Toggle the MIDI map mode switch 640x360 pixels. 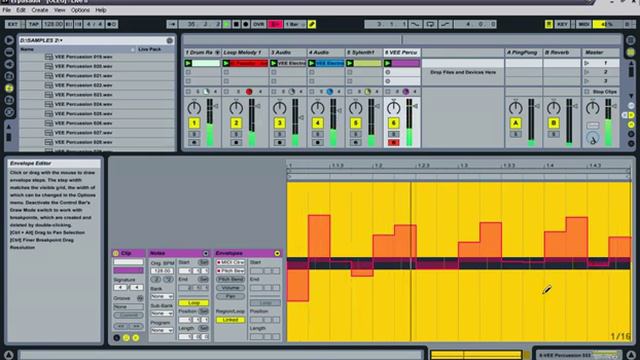tap(584, 24)
